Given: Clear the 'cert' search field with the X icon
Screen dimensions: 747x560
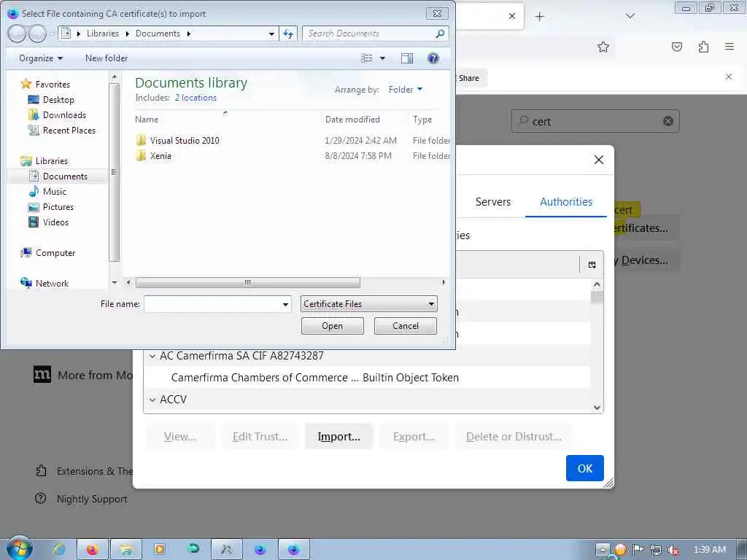Looking at the screenshot, I should pos(668,121).
